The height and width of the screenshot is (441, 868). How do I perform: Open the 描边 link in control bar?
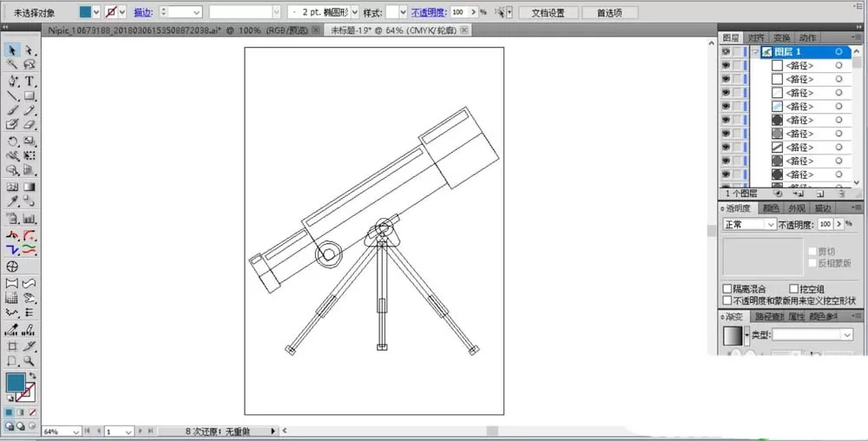click(x=143, y=12)
